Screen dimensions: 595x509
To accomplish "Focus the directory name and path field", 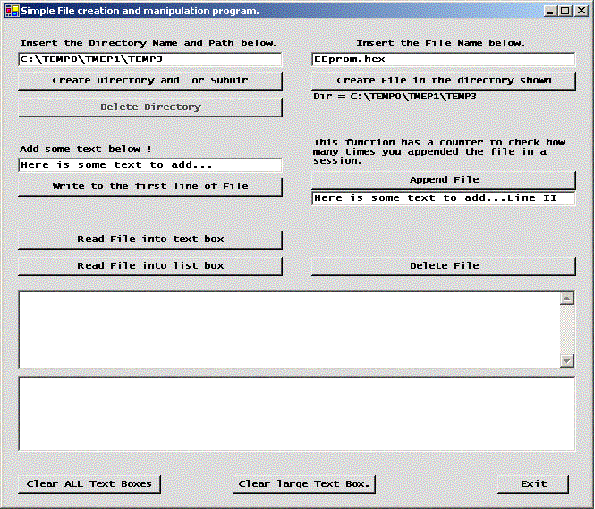I will point(150,59).
